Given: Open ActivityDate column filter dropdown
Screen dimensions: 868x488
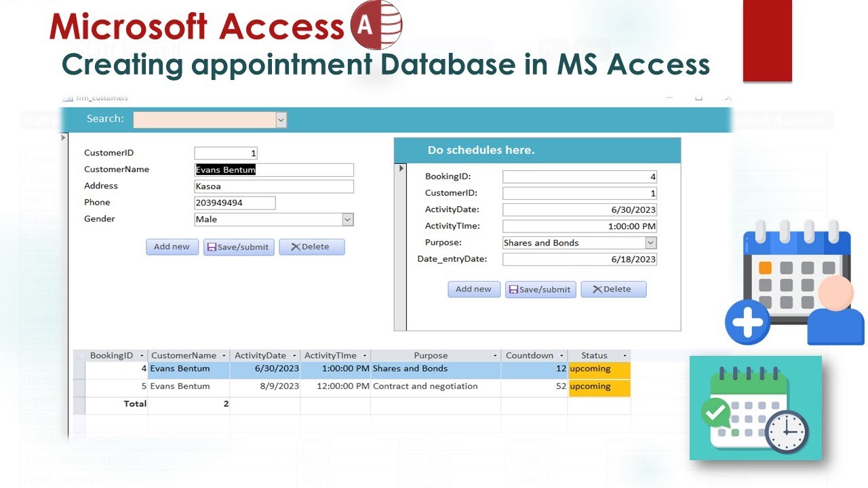Looking at the screenshot, I should pos(294,356).
